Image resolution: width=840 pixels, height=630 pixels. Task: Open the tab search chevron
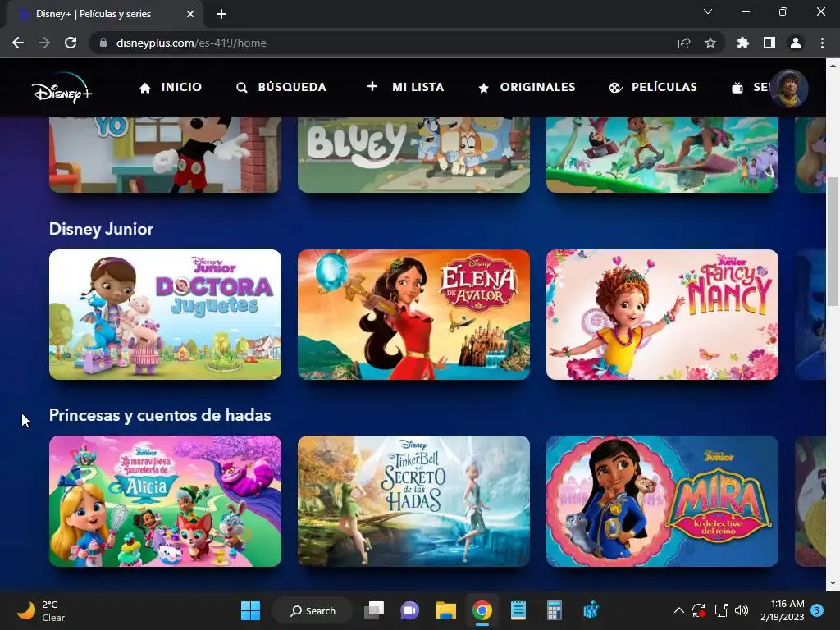708,11
